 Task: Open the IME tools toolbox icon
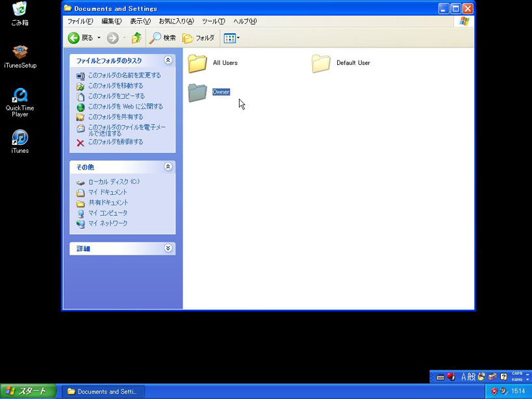(x=492, y=376)
